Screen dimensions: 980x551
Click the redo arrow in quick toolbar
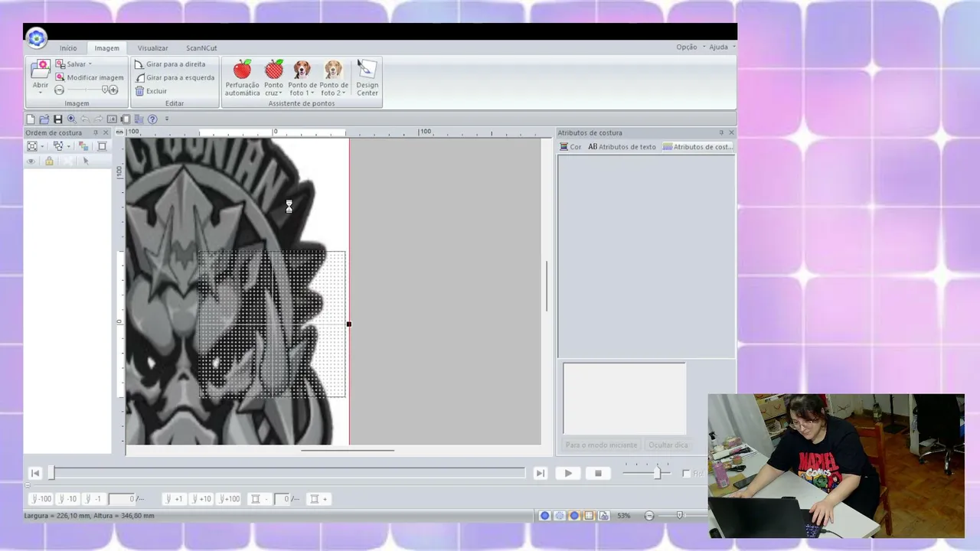(x=98, y=119)
